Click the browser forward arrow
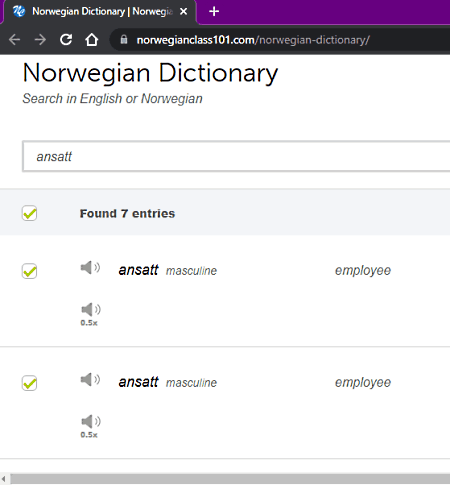The width and height of the screenshot is (450, 485). (x=40, y=40)
